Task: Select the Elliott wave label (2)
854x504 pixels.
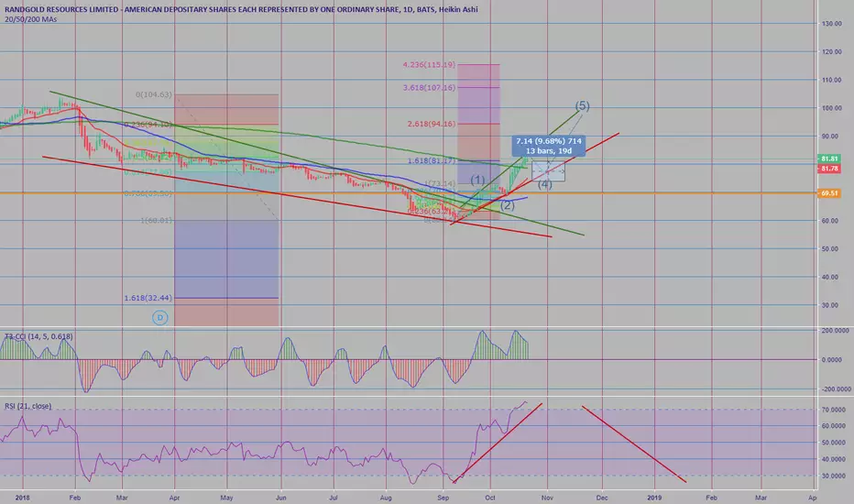Action: pos(507,205)
